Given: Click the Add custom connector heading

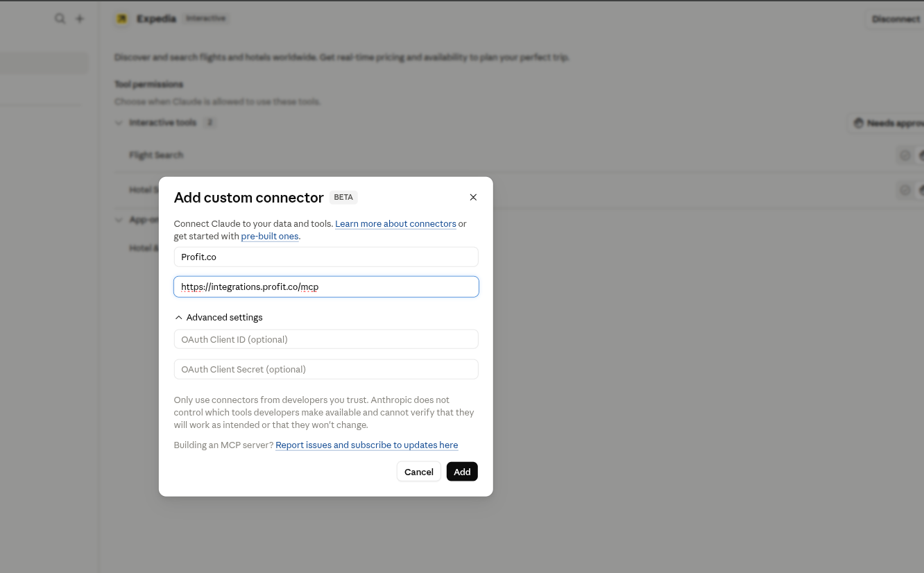Looking at the screenshot, I should pos(248,198).
